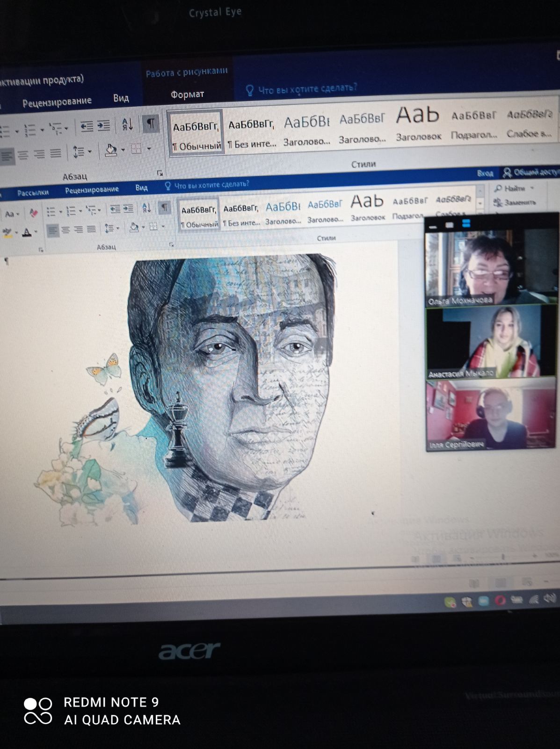Viewport: 560px width, 749px height.
Task: Toggle paragraph marks in the upper ribbon
Action: (151, 124)
